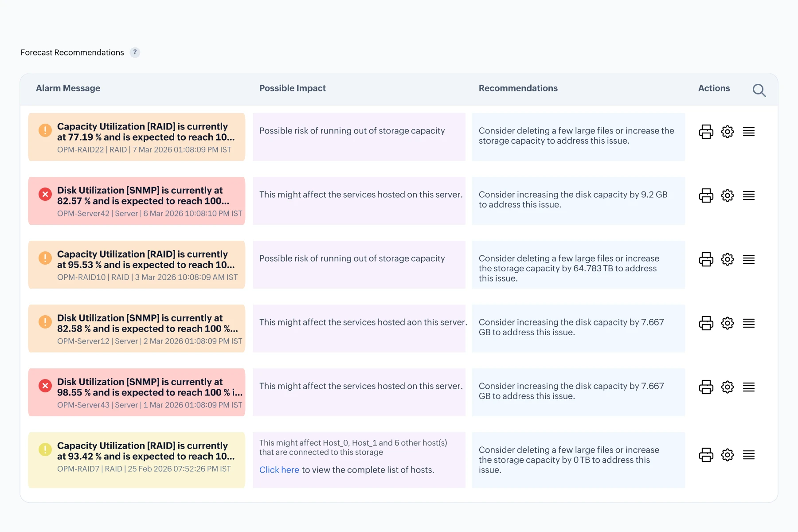
Task: Click the Alarm Message column header
Action: click(x=68, y=88)
